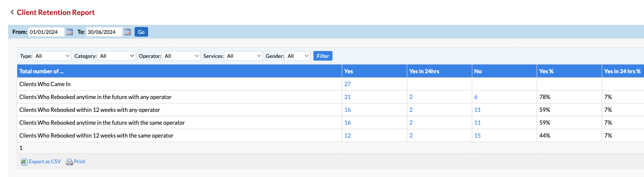Viewport: 644px width, 177px height.
Task: Open Yes count 21 for rebooked anytime any operator
Action: coord(347,97)
